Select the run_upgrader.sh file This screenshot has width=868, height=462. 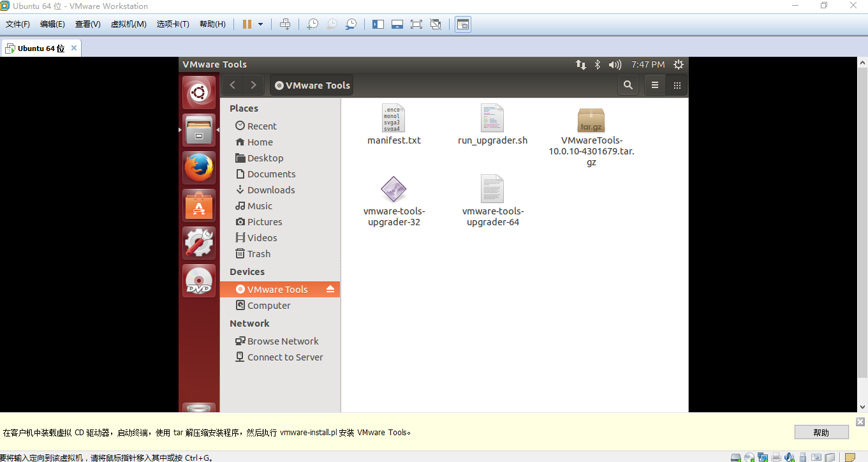pyautogui.click(x=492, y=125)
